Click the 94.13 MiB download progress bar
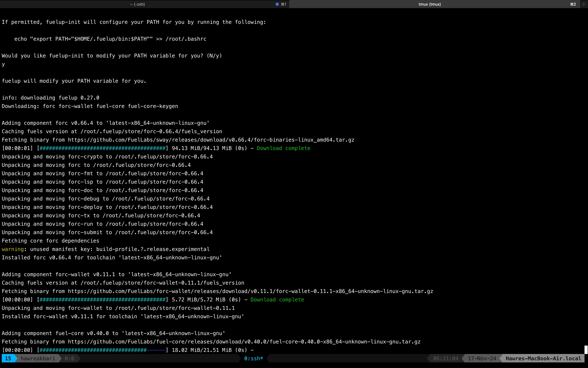Screen dimensions: 588x368 103,148
